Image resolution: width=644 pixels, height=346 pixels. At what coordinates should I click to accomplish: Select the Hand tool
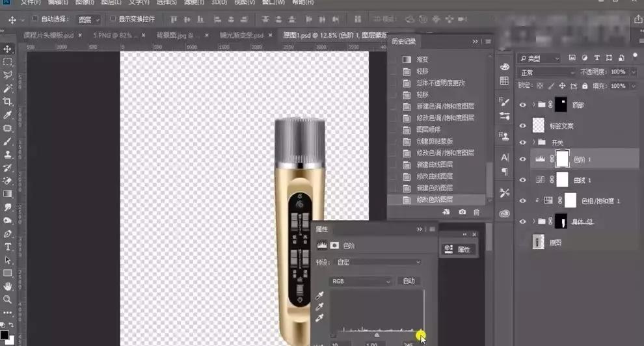click(7, 286)
